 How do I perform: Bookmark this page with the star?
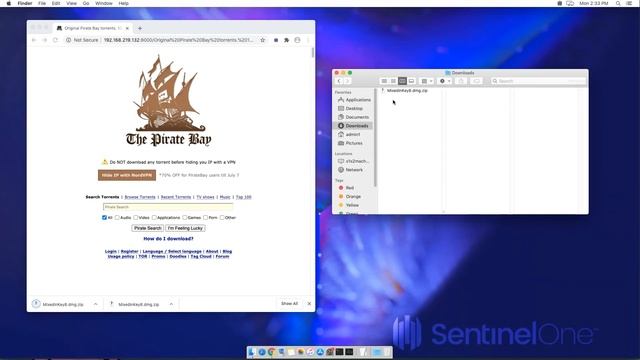point(263,40)
